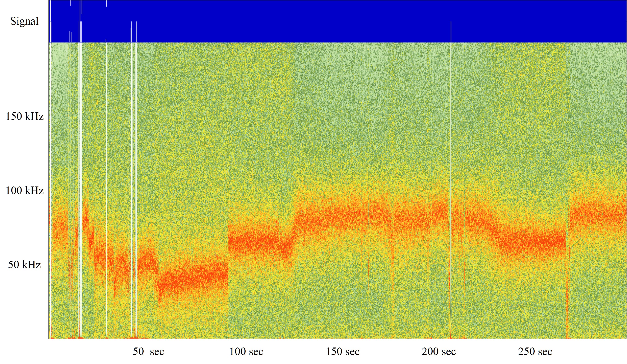This screenshot has width=627, height=364.
Task: Select the 250 sec time axis label
Action: pos(535,351)
